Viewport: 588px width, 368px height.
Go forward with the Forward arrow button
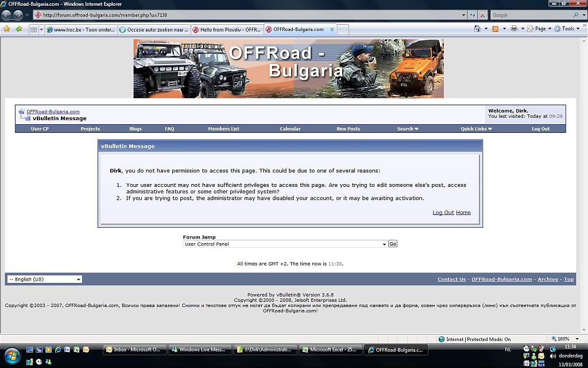click(x=18, y=15)
